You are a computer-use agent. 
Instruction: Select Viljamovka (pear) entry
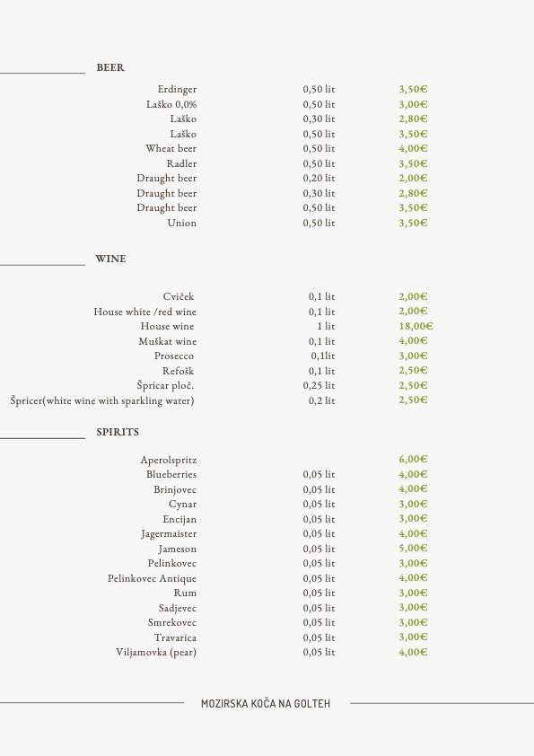pyautogui.click(x=156, y=653)
